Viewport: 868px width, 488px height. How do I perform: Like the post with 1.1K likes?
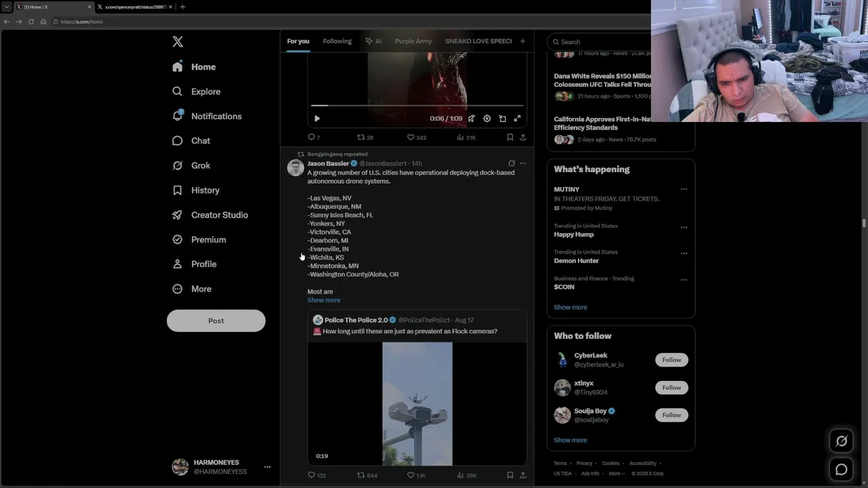[x=416, y=475]
